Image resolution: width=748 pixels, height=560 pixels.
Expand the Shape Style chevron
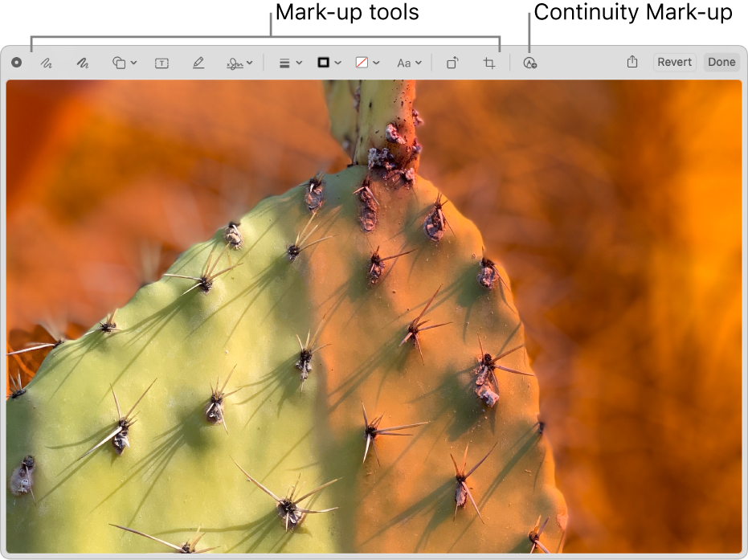tap(299, 63)
